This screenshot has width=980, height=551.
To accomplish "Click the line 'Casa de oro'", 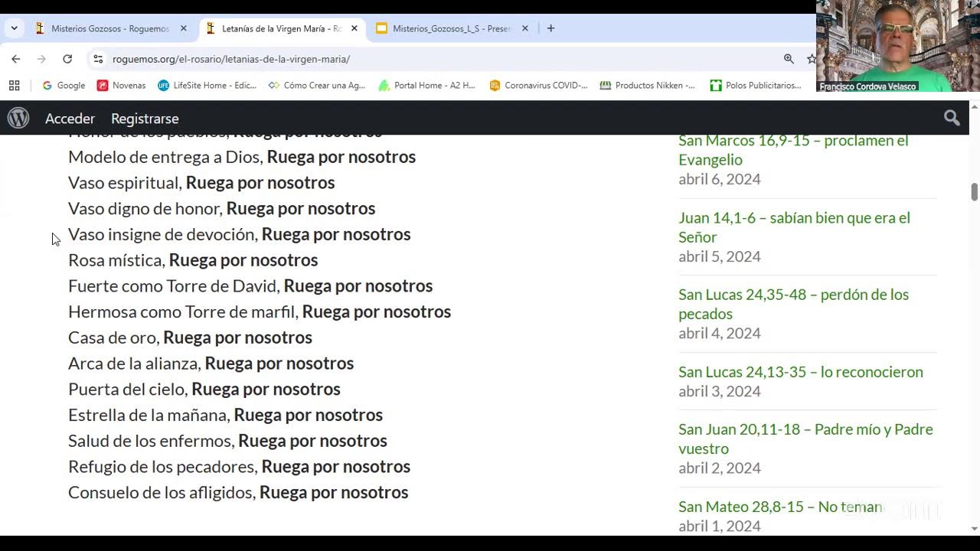I will (x=190, y=337).
